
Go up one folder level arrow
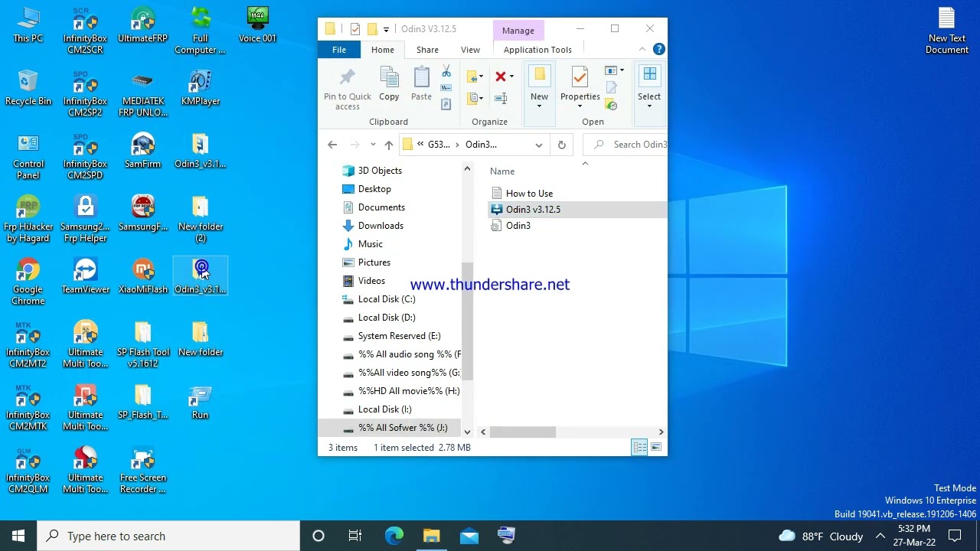[x=389, y=145]
